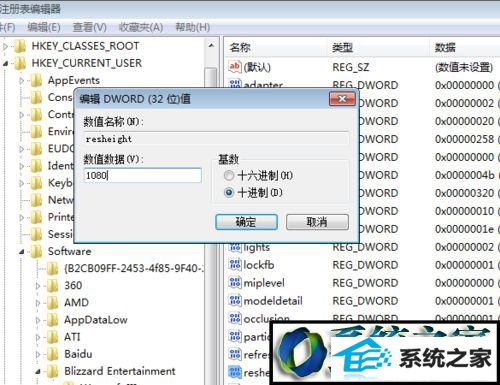
Task: Click the (默认) string value icon
Action: (x=235, y=67)
